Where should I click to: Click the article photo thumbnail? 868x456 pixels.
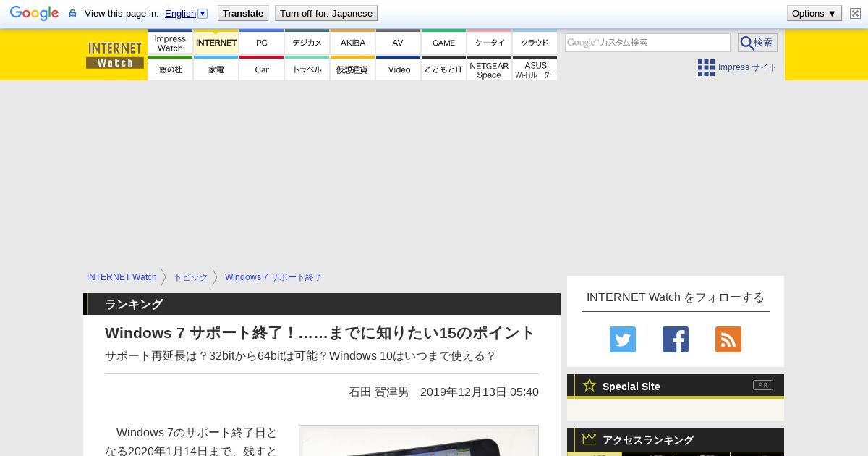click(x=419, y=441)
